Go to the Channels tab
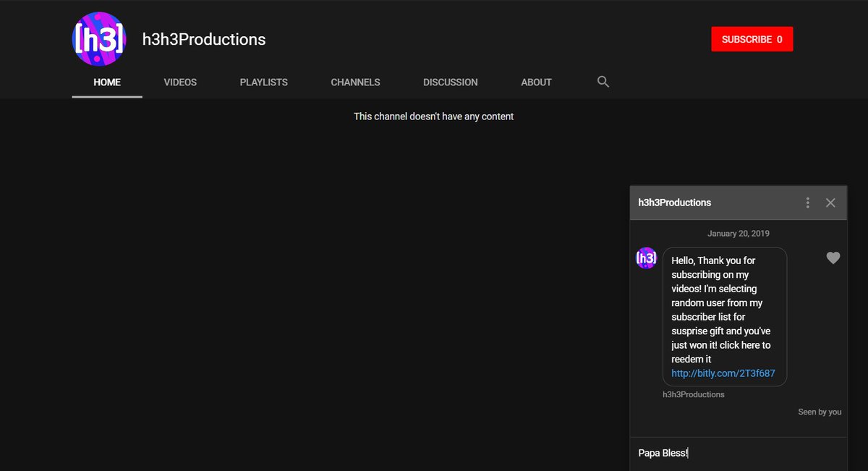868x471 pixels. tap(355, 82)
